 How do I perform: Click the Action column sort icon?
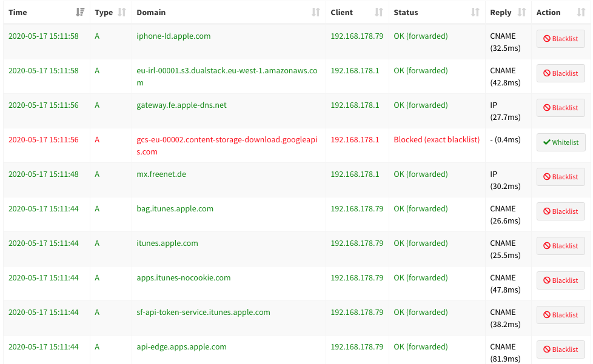[x=581, y=12]
